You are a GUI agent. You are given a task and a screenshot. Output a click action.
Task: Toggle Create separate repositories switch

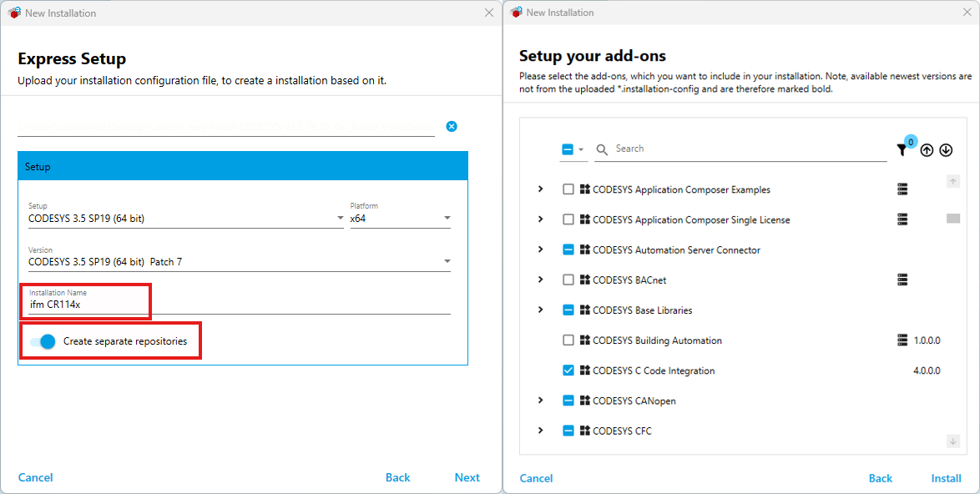coord(43,341)
